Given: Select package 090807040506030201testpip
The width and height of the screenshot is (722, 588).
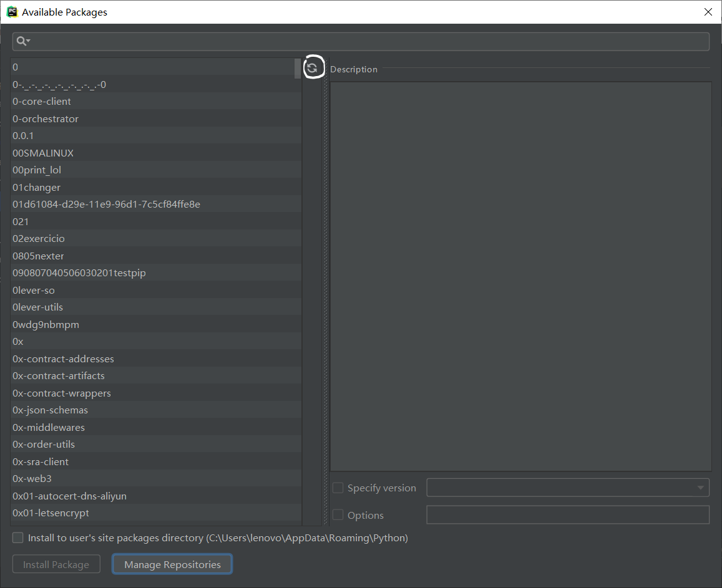Looking at the screenshot, I should (x=156, y=273).
